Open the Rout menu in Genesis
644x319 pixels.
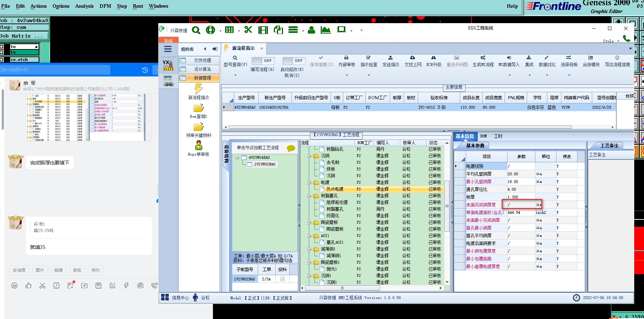click(x=138, y=6)
